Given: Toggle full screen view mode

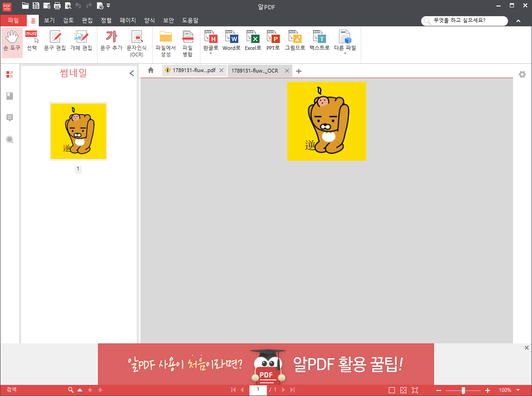Looking at the screenshot, I should [x=415, y=390].
